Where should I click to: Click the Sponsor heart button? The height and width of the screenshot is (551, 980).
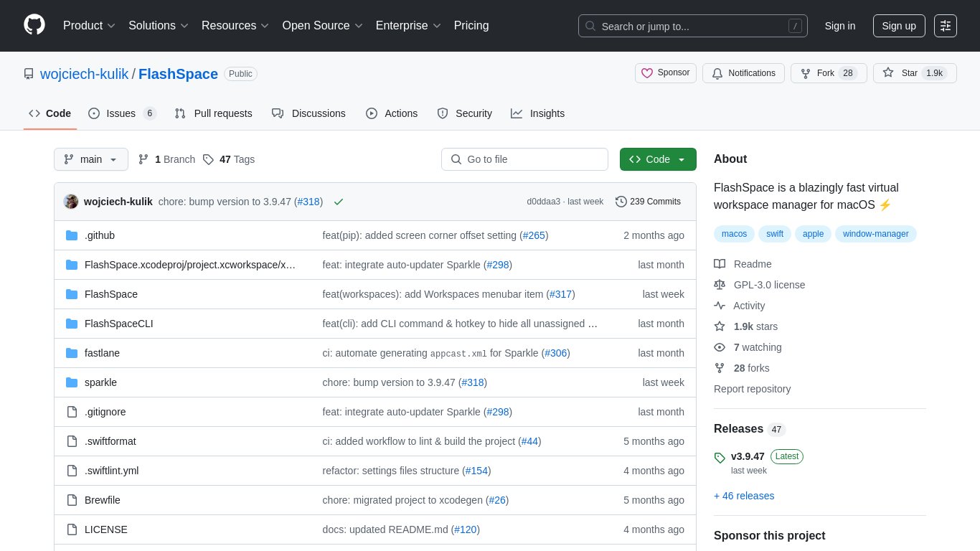(x=665, y=73)
